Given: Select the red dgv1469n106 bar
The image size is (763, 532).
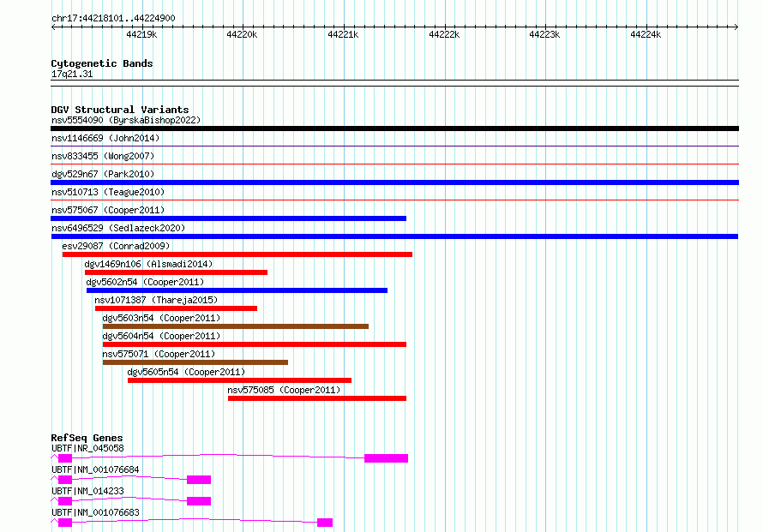Looking at the screenshot, I should pos(176,272).
